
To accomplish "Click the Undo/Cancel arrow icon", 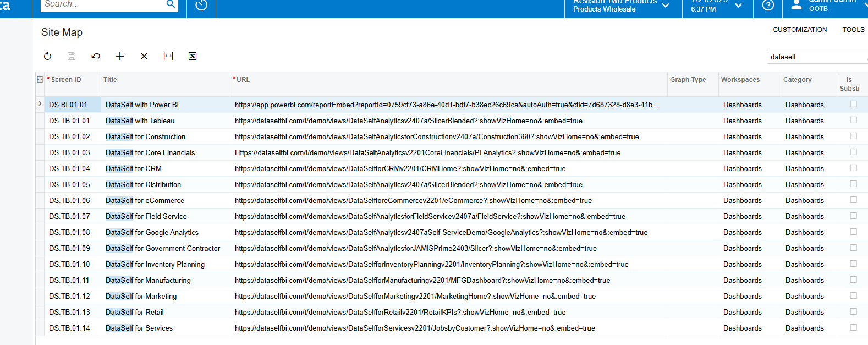I will (96, 56).
